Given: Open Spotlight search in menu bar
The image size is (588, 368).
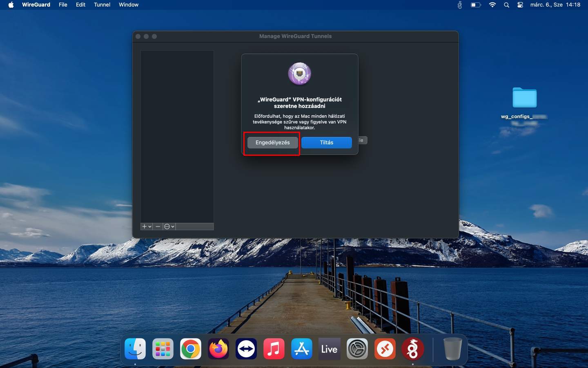Looking at the screenshot, I should (x=506, y=5).
